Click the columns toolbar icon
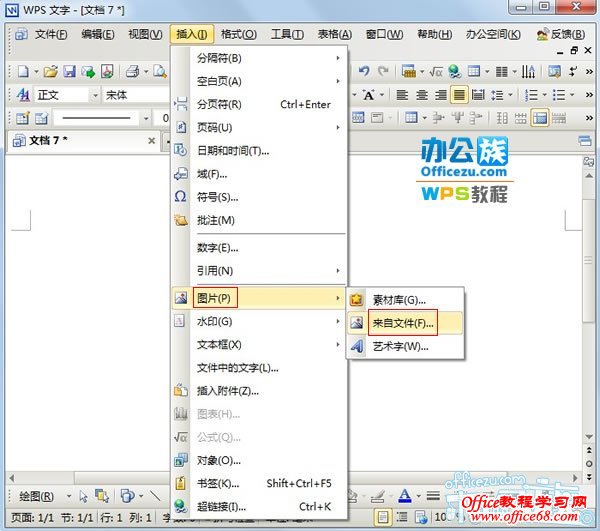 pyautogui.click(x=501, y=72)
